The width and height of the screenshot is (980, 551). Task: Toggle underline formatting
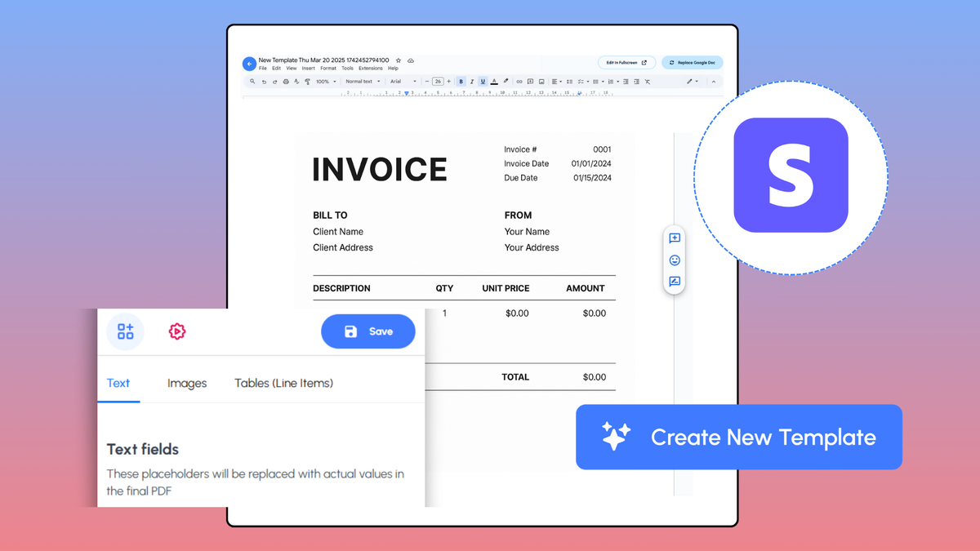[483, 82]
